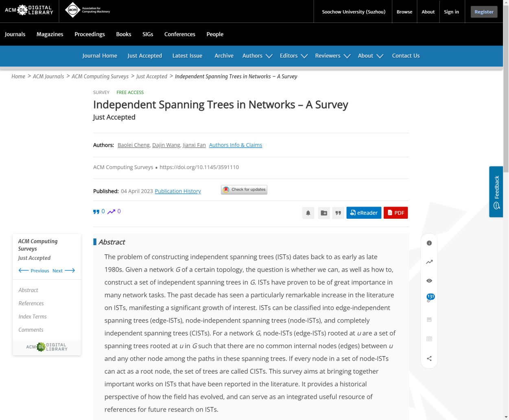
Task: Open the Feedback side tab
Action: point(496,192)
